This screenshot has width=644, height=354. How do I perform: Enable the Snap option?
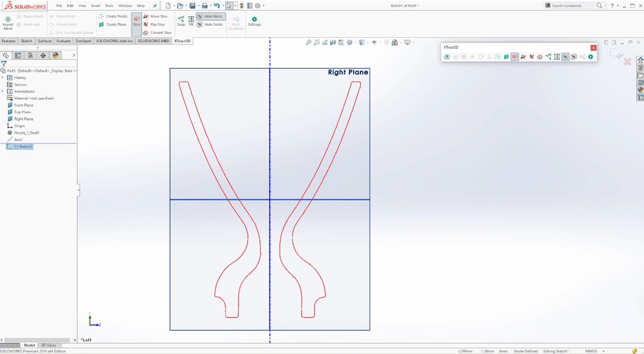tap(181, 20)
